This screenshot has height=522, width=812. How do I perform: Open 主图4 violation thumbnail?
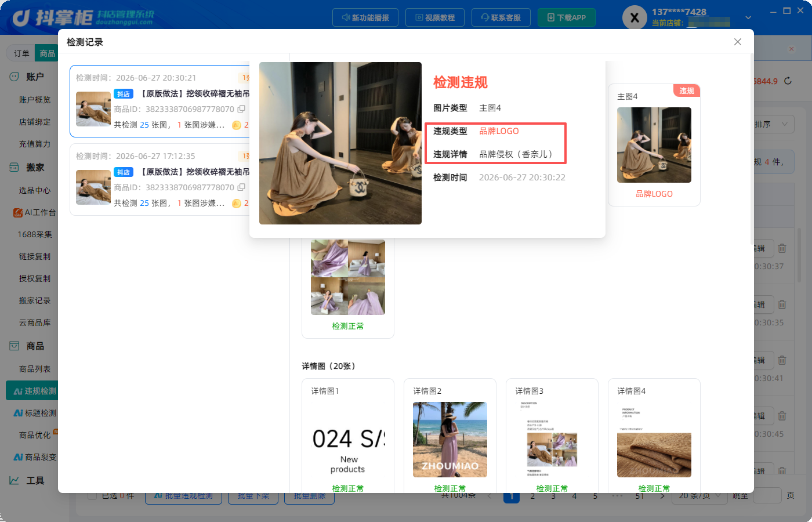click(x=654, y=145)
